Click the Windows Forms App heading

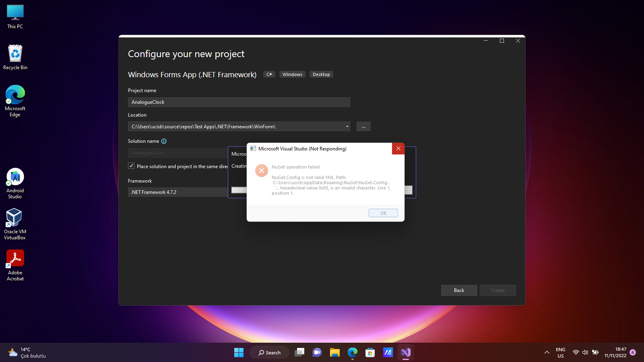(192, 74)
